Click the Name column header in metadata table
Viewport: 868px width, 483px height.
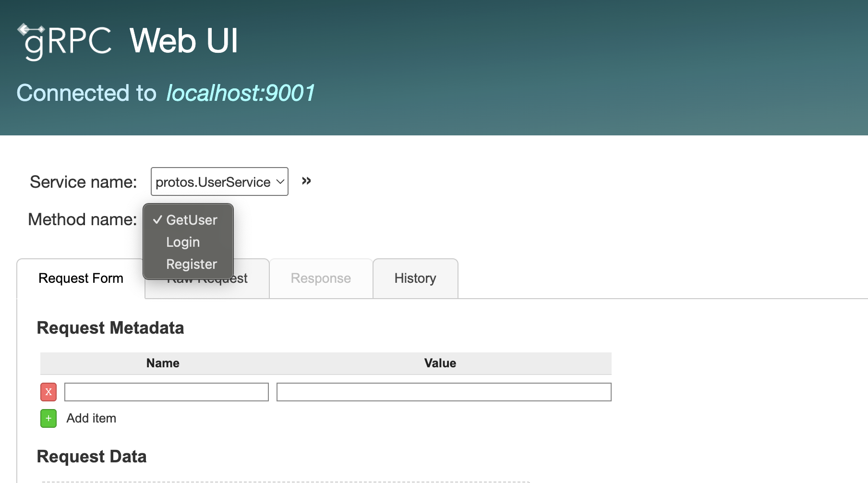[x=162, y=363]
